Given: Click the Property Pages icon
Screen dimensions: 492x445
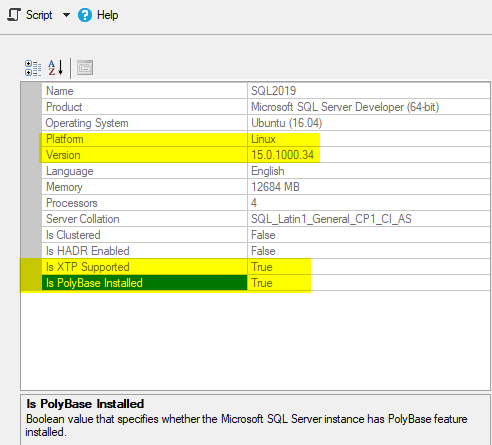Looking at the screenshot, I should (x=85, y=68).
